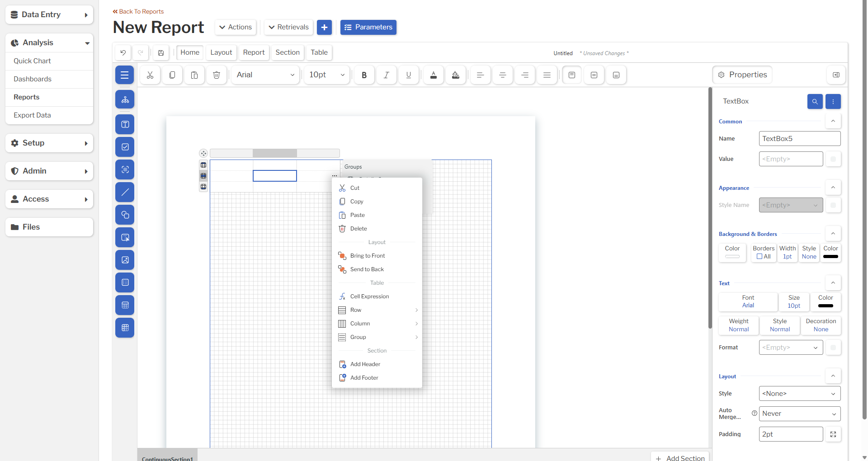
Task: Select the line drawing tool
Action: 125,192
